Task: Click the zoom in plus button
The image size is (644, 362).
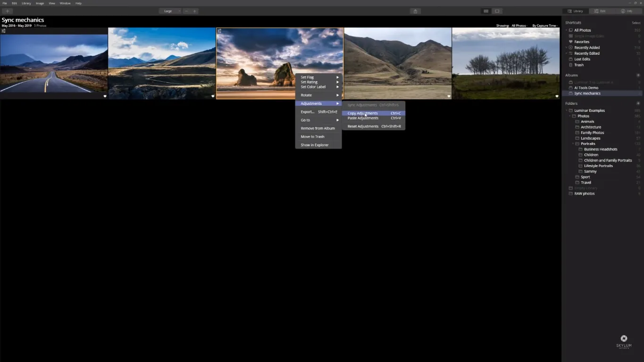Action: (194, 11)
